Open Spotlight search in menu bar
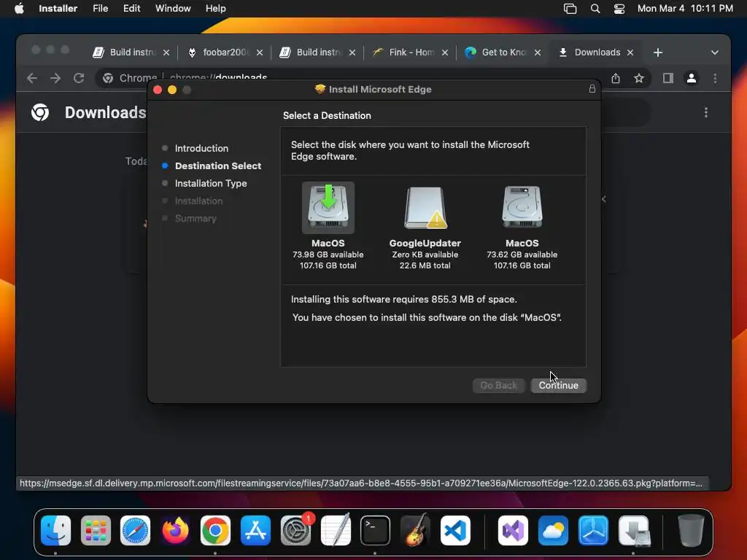 tap(595, 9)
